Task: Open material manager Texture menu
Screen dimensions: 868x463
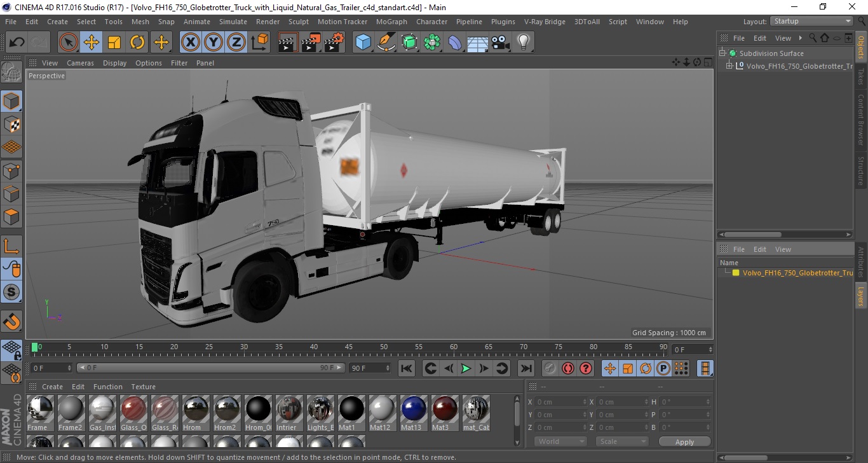Action: click(144, 387)
